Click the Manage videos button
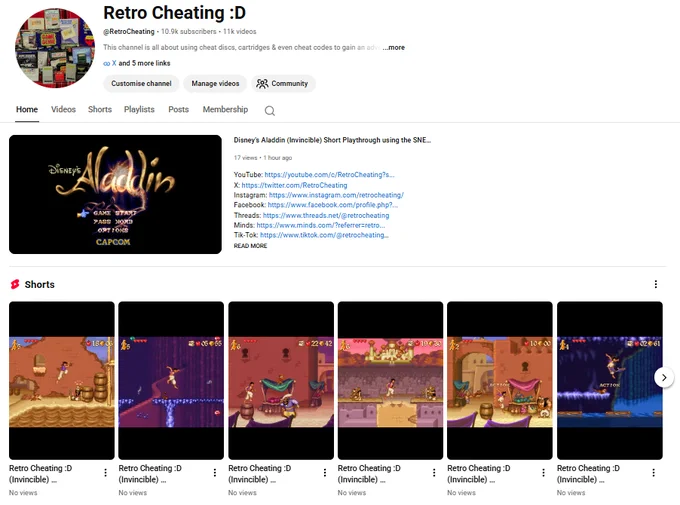This screenshot has height=505, width=680. (215, 83)
